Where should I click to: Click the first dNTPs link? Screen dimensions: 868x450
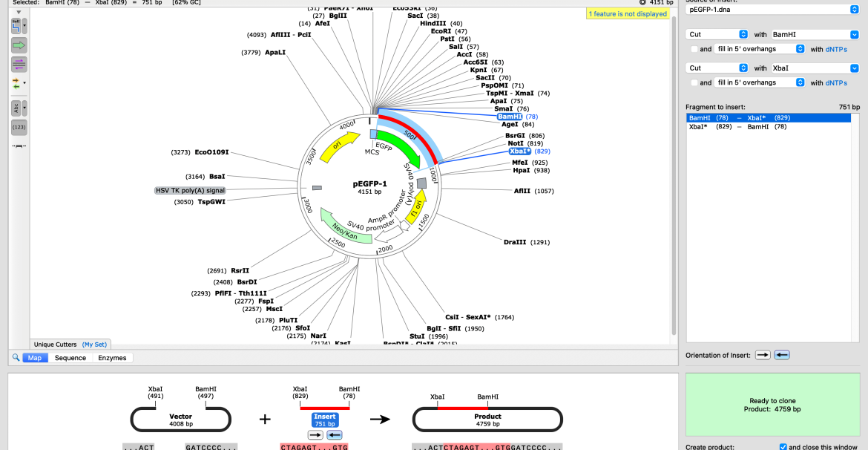click(836, 49)
